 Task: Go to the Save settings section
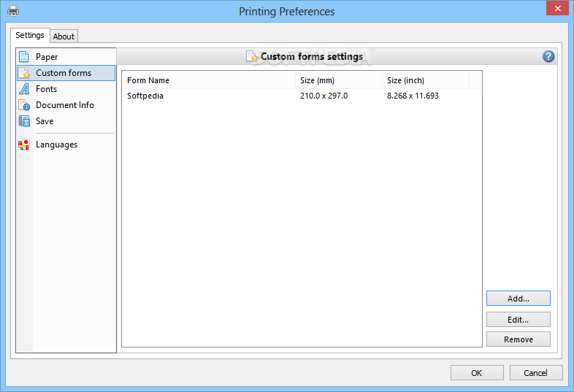tap(66, 121)
